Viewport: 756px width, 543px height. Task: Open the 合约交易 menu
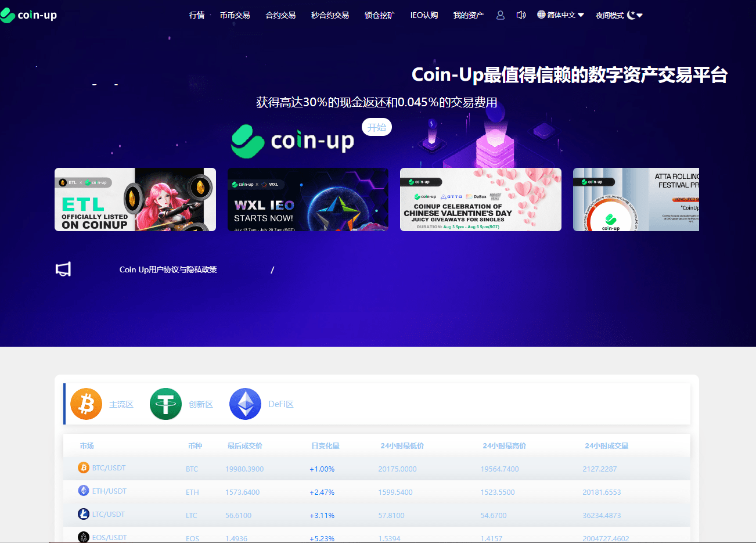[280, 15]
